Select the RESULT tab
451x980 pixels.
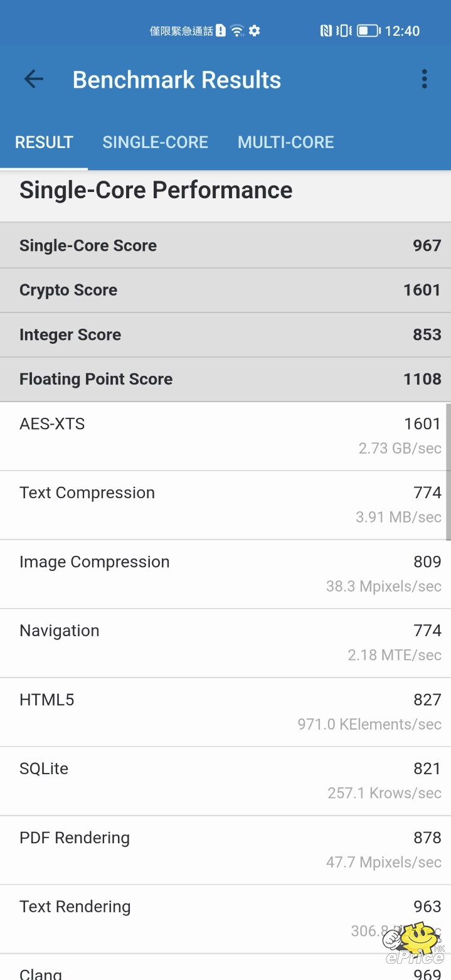(44, 142)
